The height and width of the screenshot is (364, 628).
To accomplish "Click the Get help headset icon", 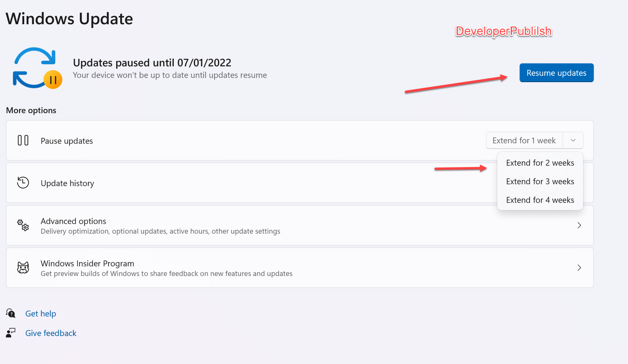I will 11,313.
